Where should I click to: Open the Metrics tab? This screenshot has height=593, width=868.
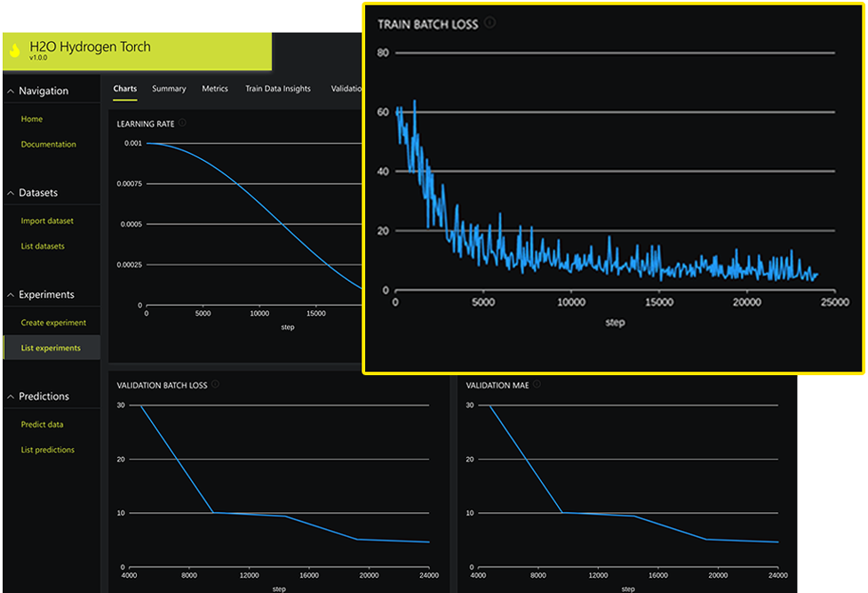(x=215, y=89)
